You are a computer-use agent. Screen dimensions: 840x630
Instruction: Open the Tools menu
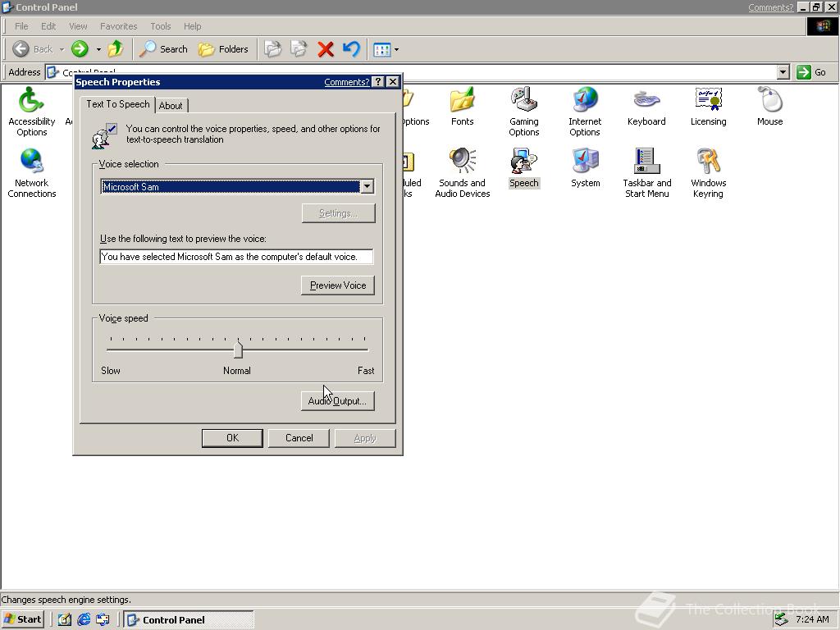click(x=160, y=26)
